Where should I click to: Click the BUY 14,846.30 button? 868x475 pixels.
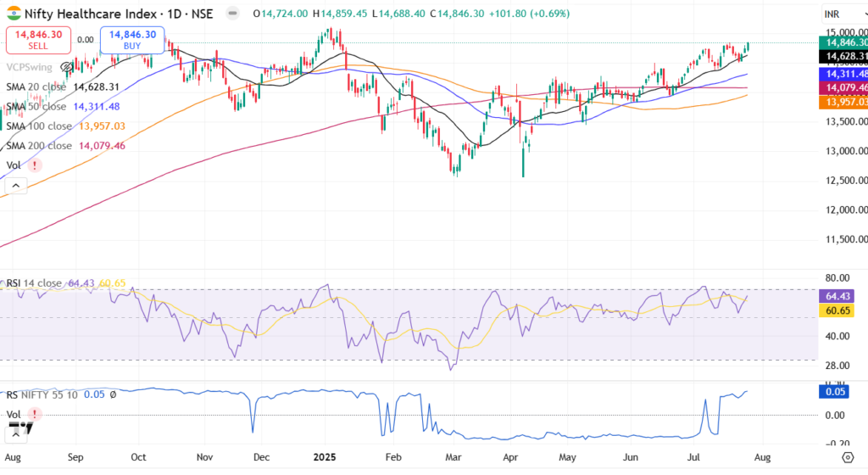tap(132, 40)
